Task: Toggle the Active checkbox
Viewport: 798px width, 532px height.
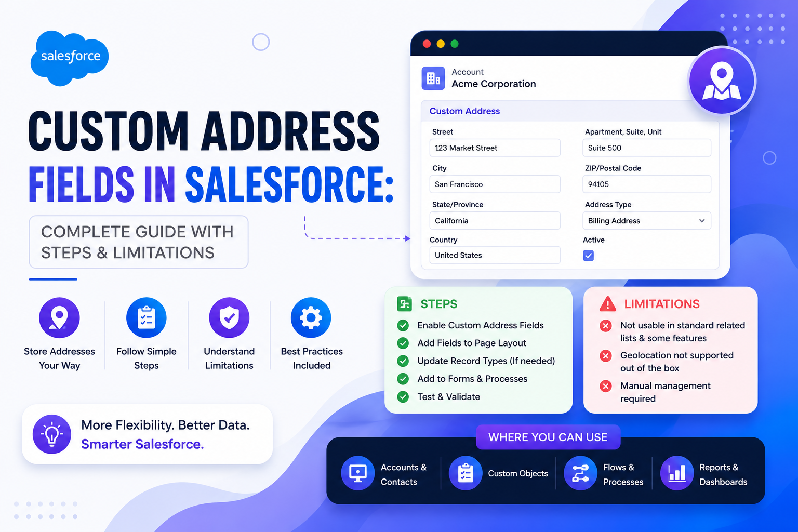Action: coord(588,256)
